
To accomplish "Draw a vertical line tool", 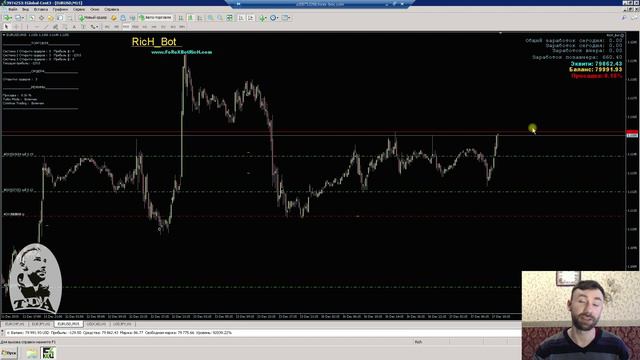I will point(27,27).
